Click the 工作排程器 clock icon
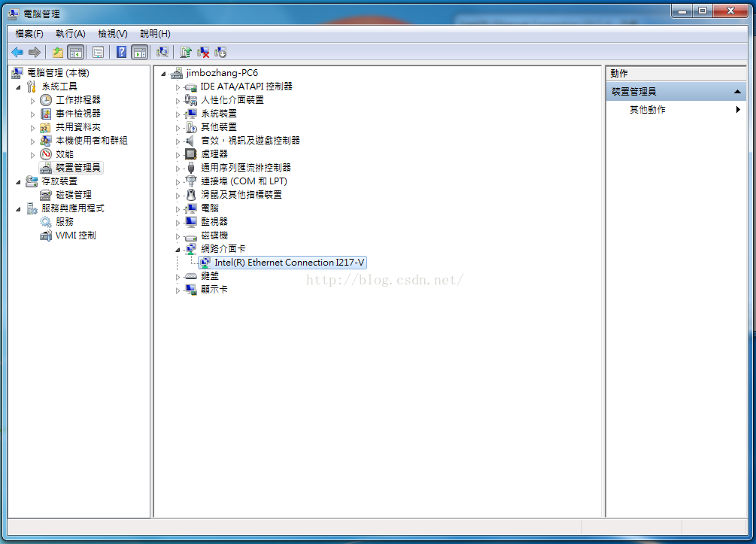 tap(46, 100)
